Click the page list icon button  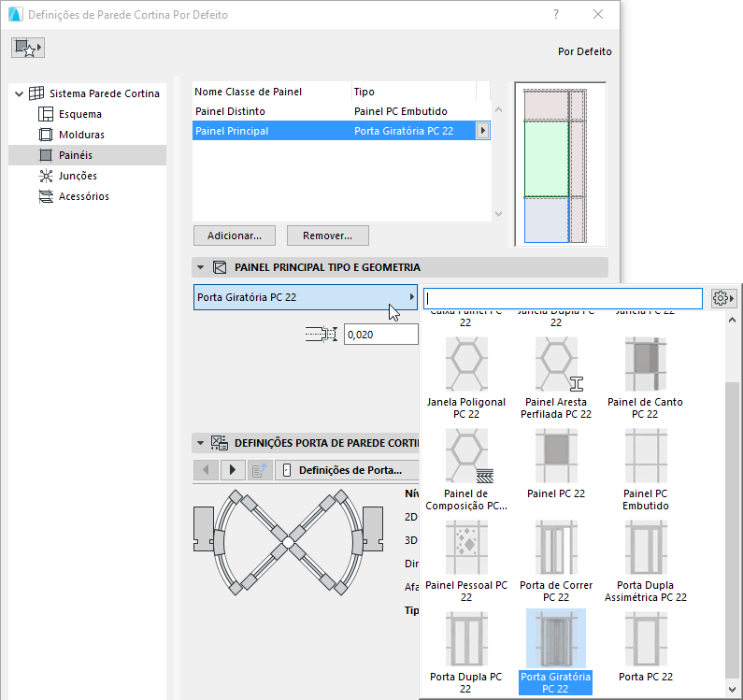coord(260,470)
